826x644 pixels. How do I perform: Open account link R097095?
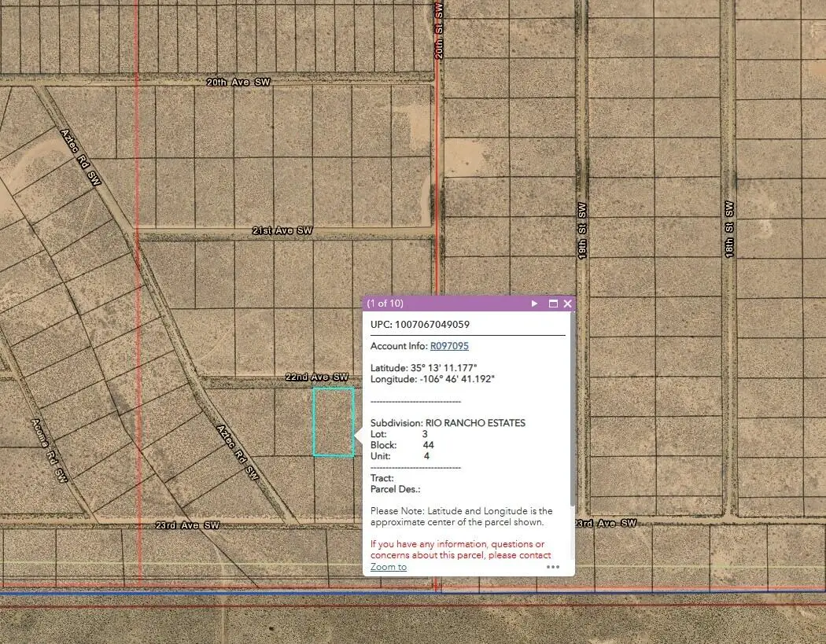pos(449,346)
